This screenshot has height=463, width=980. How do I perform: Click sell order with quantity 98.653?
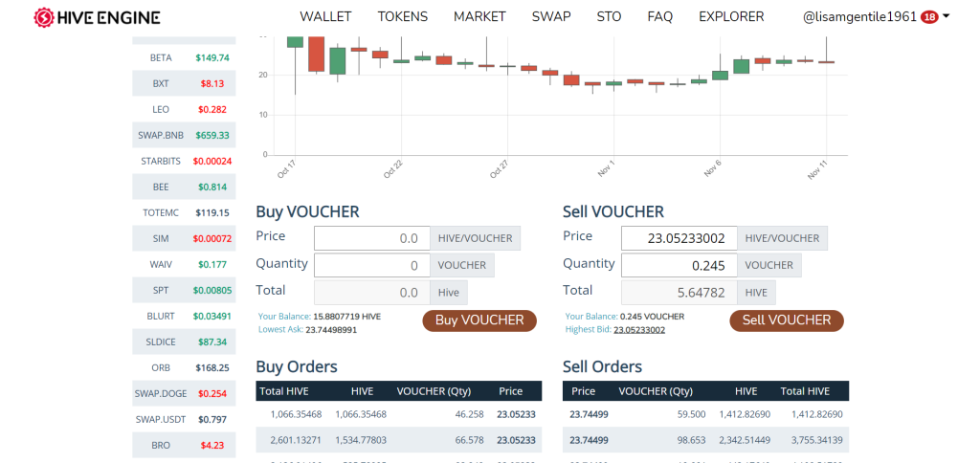705,440
